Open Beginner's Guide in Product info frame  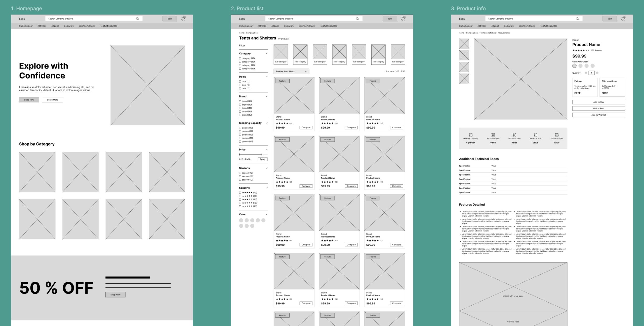[527, 26]
